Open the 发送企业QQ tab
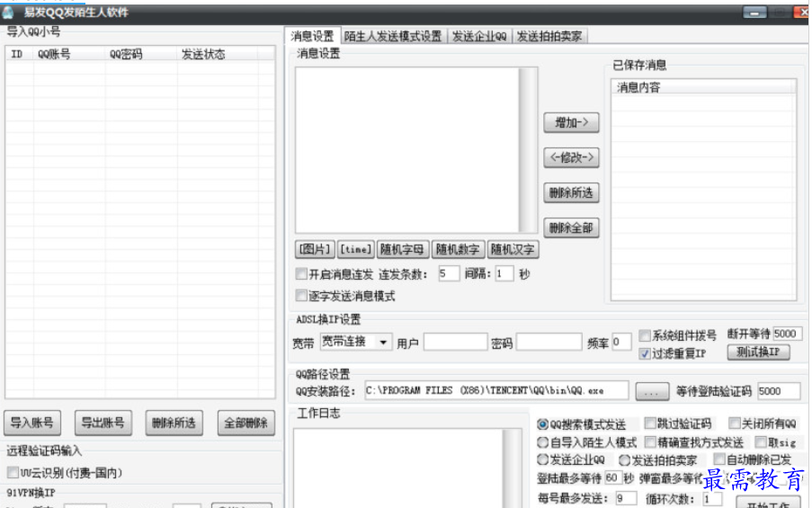 coord(479,36)
